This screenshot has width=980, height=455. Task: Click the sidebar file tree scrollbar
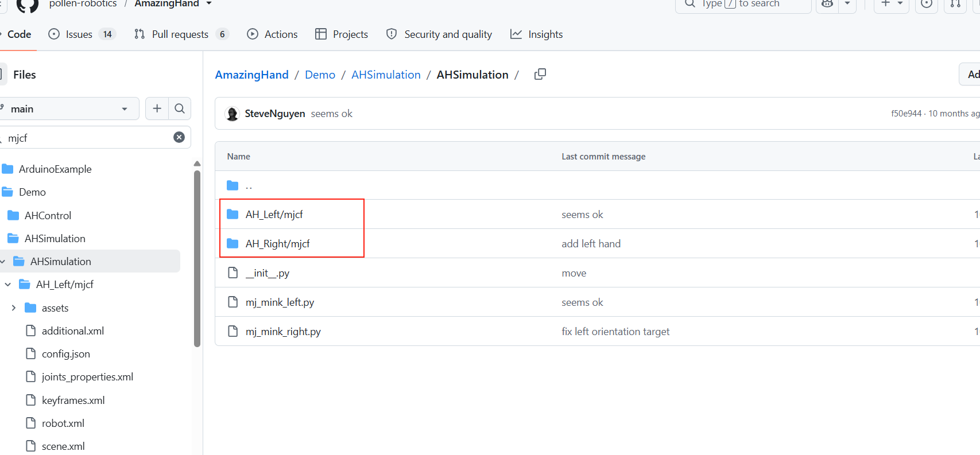(197, 258)
